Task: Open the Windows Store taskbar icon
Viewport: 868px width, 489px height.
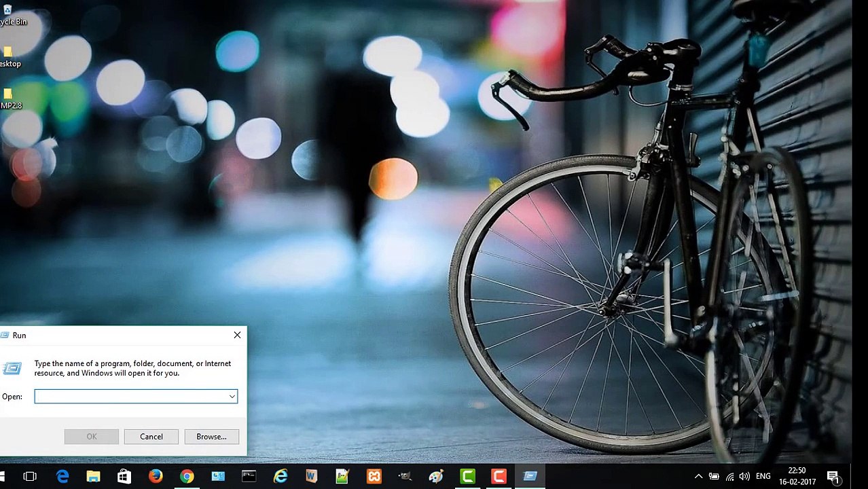Action: (124, 477)
